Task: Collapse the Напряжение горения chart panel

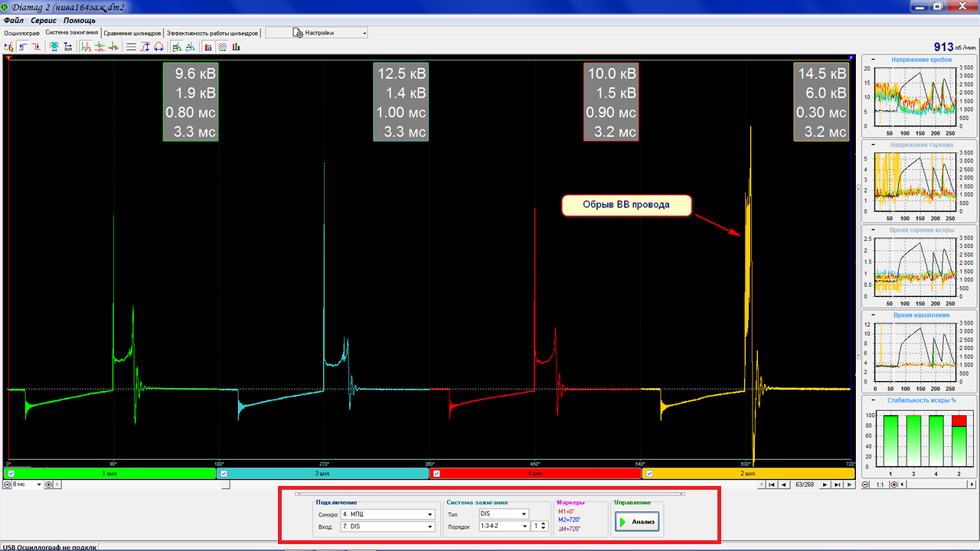Action: [872, 144]
